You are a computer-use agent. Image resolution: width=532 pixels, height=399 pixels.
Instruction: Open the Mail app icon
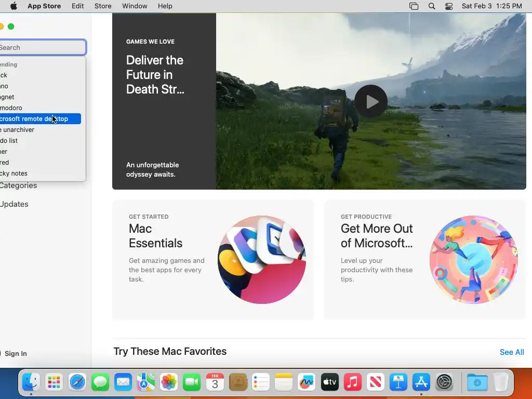[123, 382]
